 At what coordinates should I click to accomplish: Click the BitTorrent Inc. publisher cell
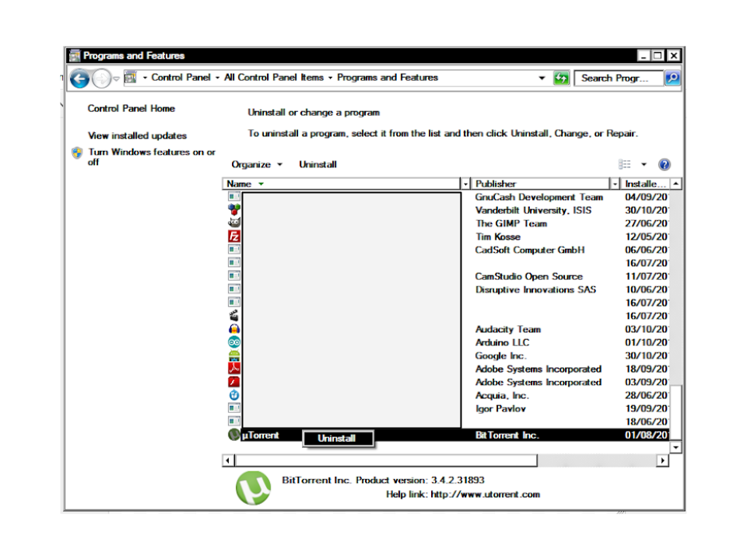click(507, 436)
